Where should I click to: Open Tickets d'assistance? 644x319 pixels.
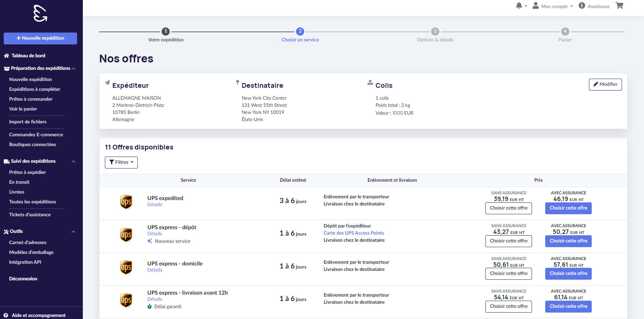tap(30, 215)
